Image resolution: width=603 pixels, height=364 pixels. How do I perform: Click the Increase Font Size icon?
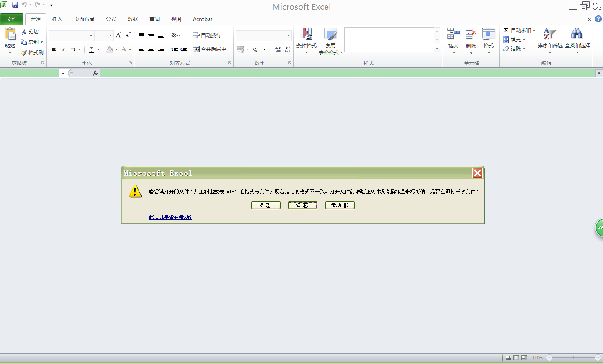click(119, 35)
